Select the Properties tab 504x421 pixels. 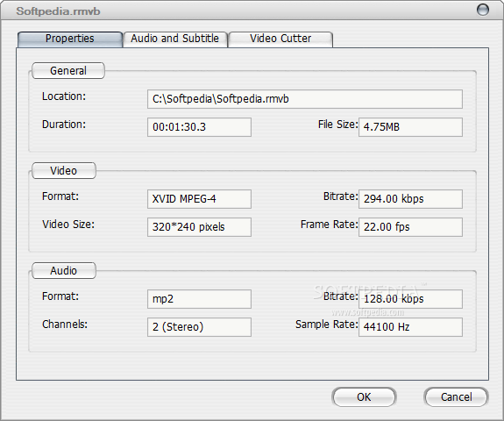70,39
